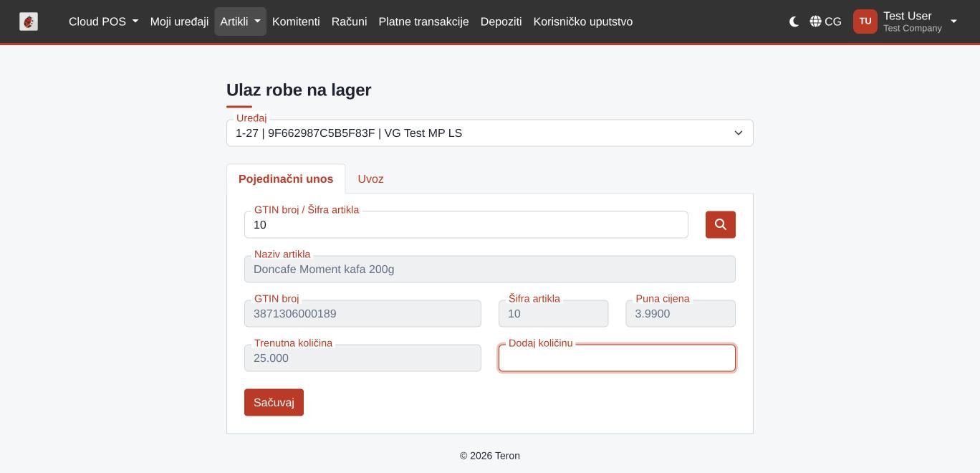Click the © 2026 Teron footer text
The image size is (980, 473).
(490, 456)
